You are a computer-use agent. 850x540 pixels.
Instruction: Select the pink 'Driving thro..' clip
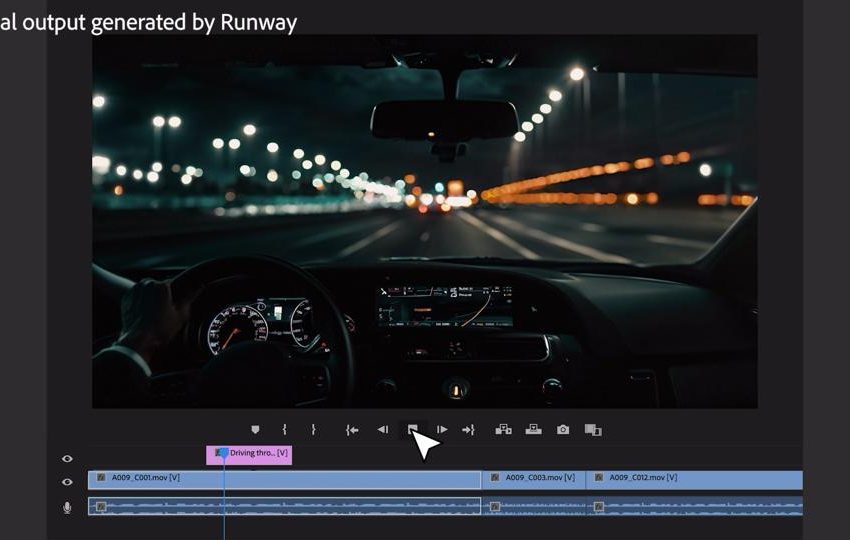pyautogui.click(x=255, y=454)
